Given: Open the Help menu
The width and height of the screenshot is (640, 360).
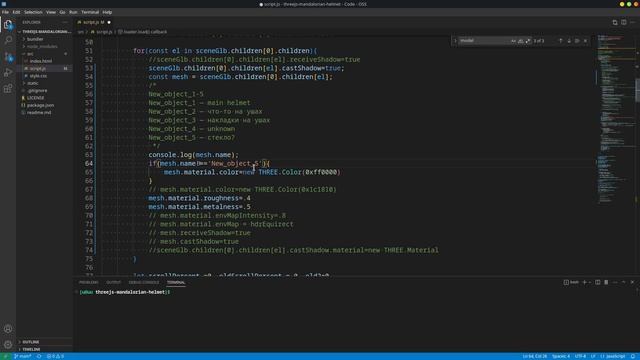Looking at the screenshot, I should coord(107,12).
